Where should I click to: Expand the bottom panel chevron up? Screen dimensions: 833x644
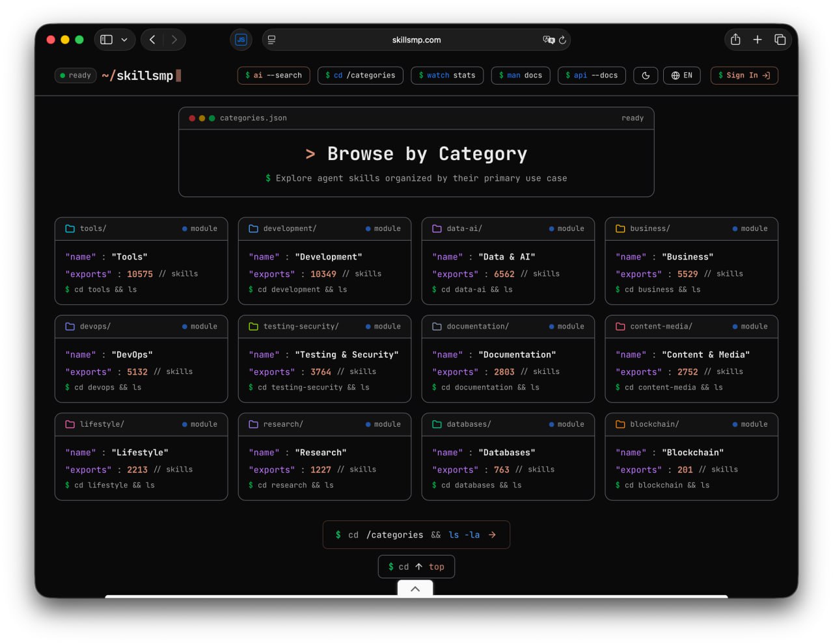point(415,589)
